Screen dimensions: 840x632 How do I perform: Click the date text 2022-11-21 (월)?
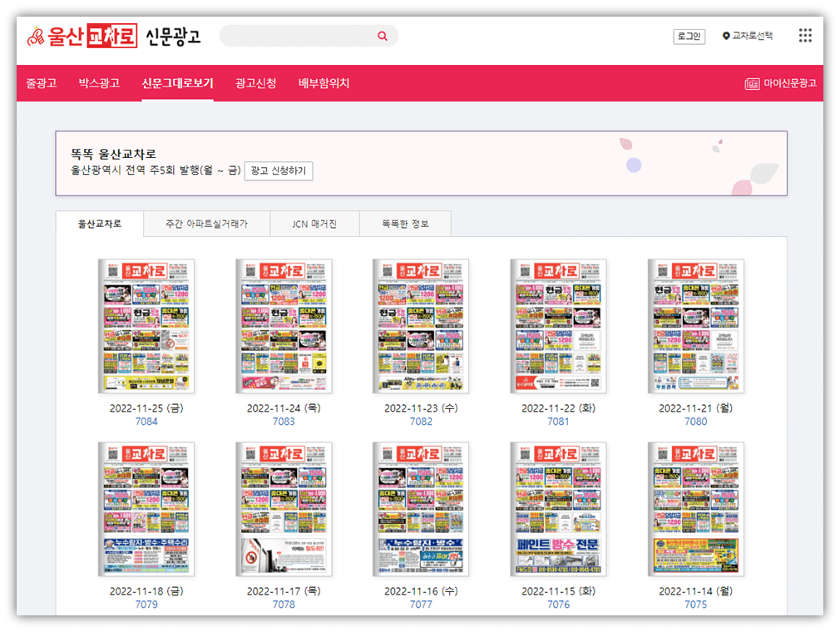coord(696,408)
